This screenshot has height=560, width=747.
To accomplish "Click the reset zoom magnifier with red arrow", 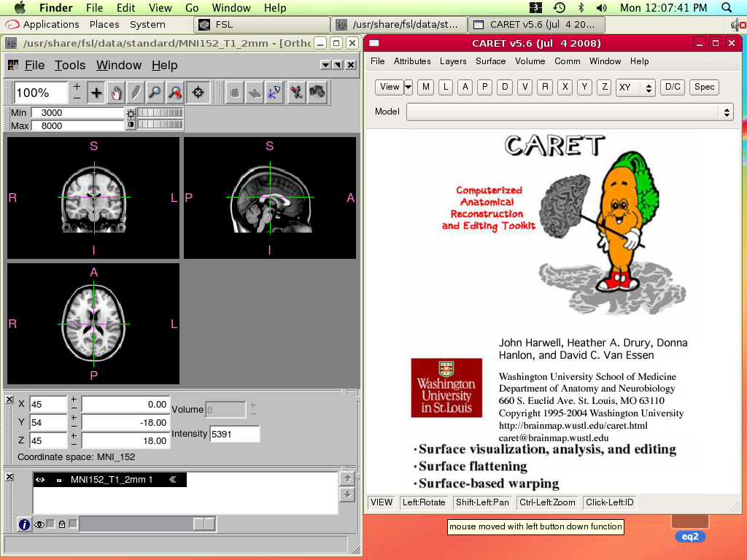I will (x=175, y=93).
